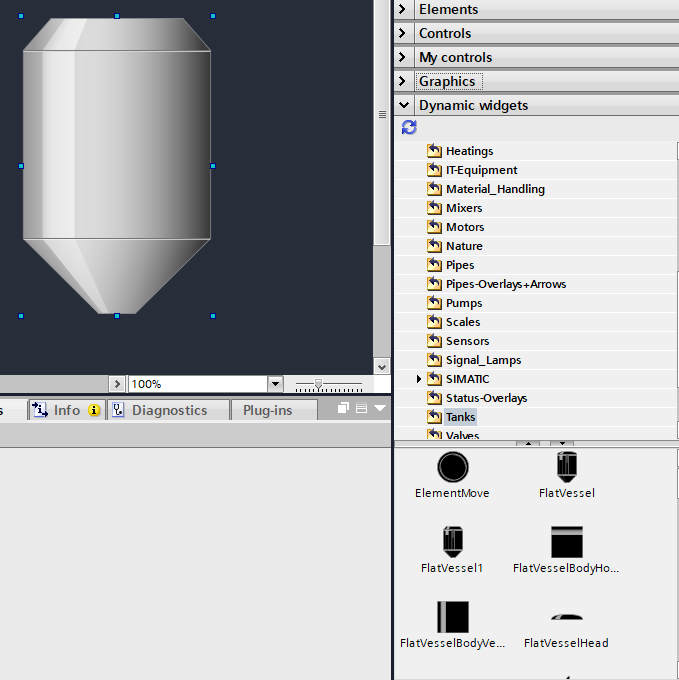Click the Pumps folder icon
The image size is (679, 680).
[x=434, y=303]
